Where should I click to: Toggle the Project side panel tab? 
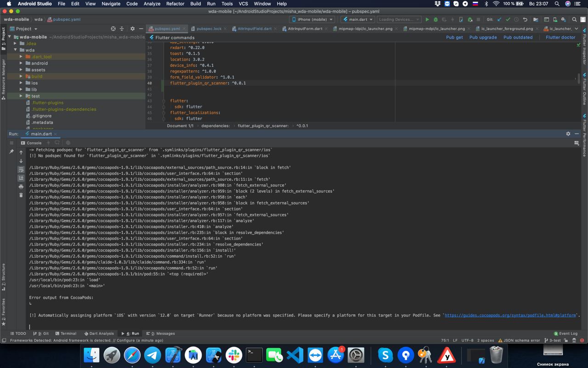(x=3, y=39)
